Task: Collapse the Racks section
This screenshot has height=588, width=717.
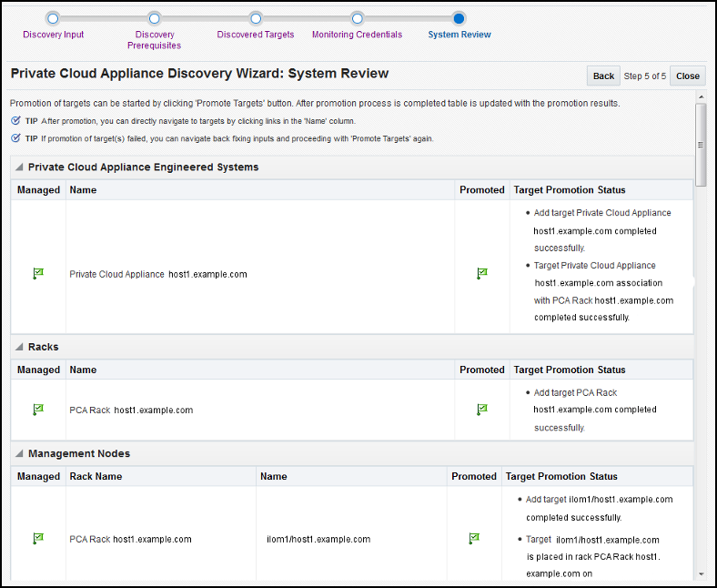Action: [19, 347]
